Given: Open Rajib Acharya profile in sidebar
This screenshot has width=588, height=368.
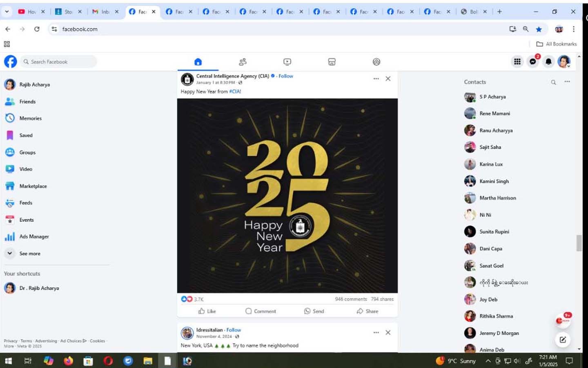Looking at the screenshot, I should tap(35, 85).
